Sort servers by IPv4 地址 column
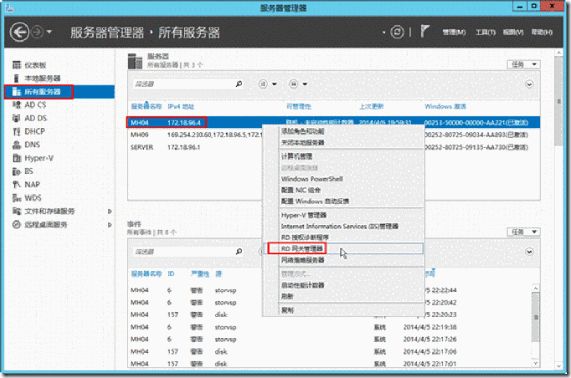571x378 pixels. [x=181, y=107]
